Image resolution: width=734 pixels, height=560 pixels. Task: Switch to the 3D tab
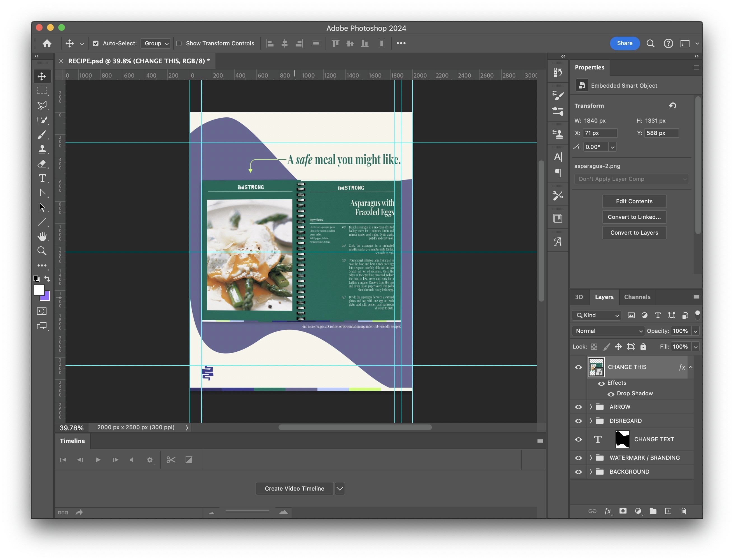579,297
